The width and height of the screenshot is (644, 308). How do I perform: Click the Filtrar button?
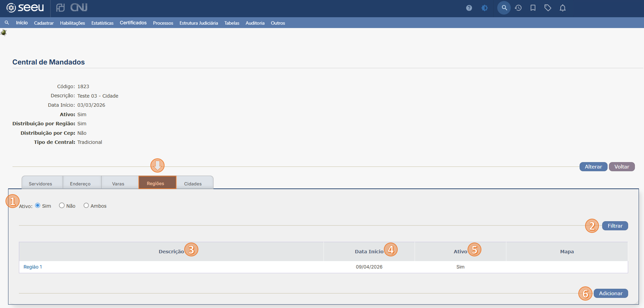(615, 226)
